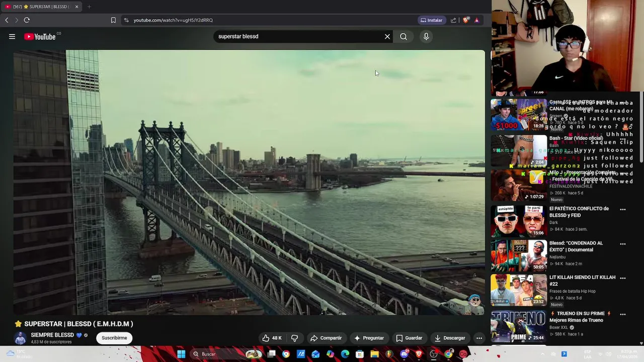
Task: Click the Preguntar button
Action: [369, 338]
